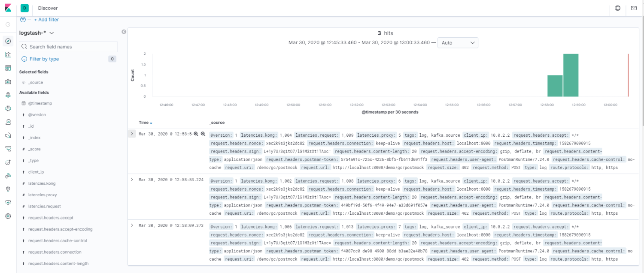Click the short histogram bar with count 1
Image resolution: width=644 pixels, height=273 pixels.
(x=555, y=86)
